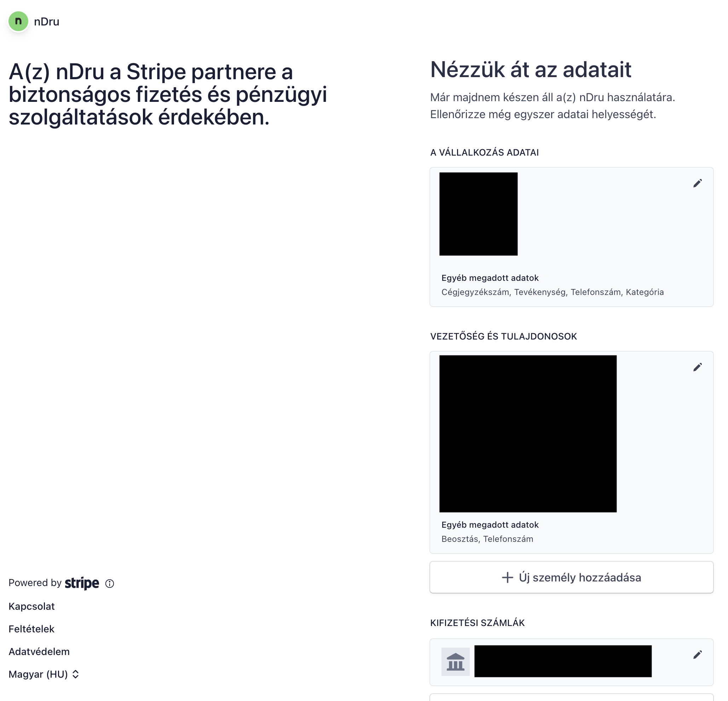Select the business details card
Viewport: 728px width, 701px height.
click(571, 237)
